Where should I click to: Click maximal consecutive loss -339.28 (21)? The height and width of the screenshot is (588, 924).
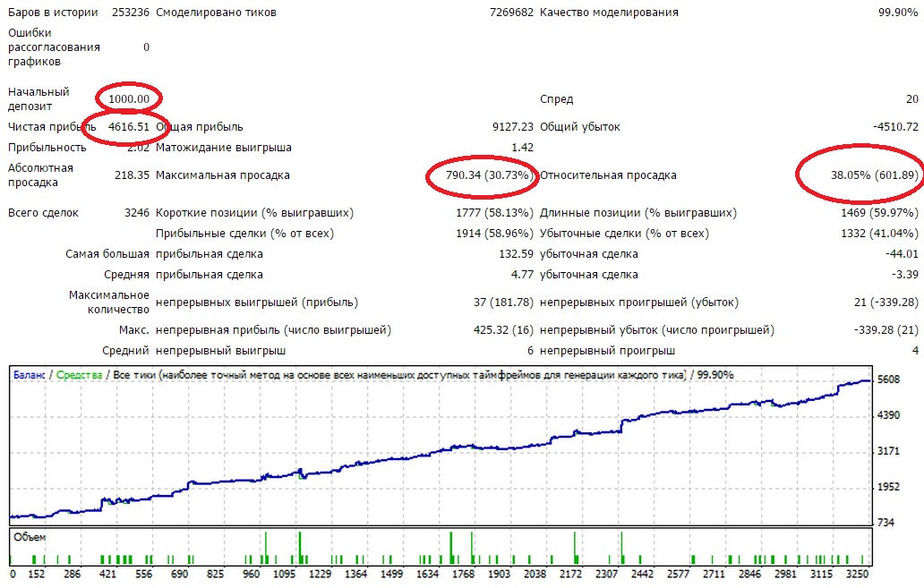coord(885,330)
